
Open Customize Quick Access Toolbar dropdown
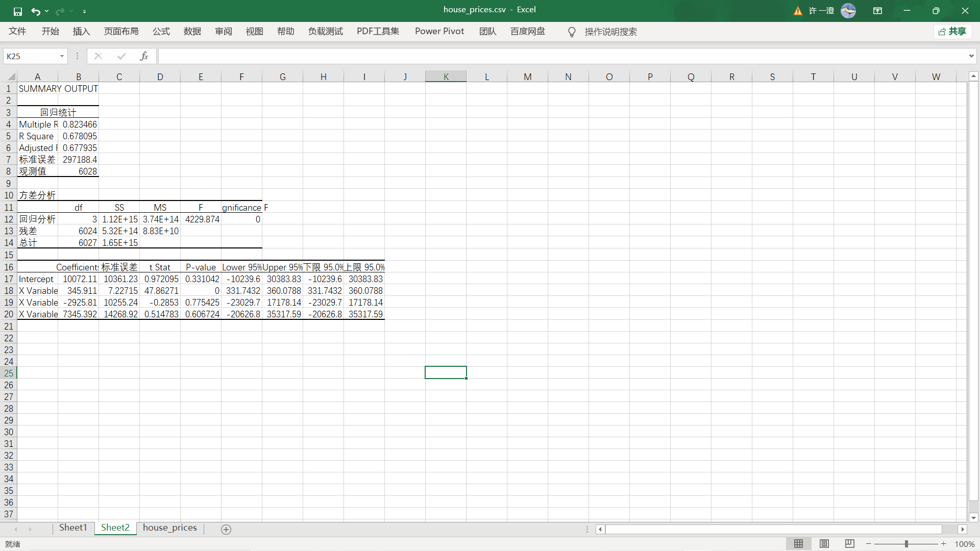(x=84, y=11)
